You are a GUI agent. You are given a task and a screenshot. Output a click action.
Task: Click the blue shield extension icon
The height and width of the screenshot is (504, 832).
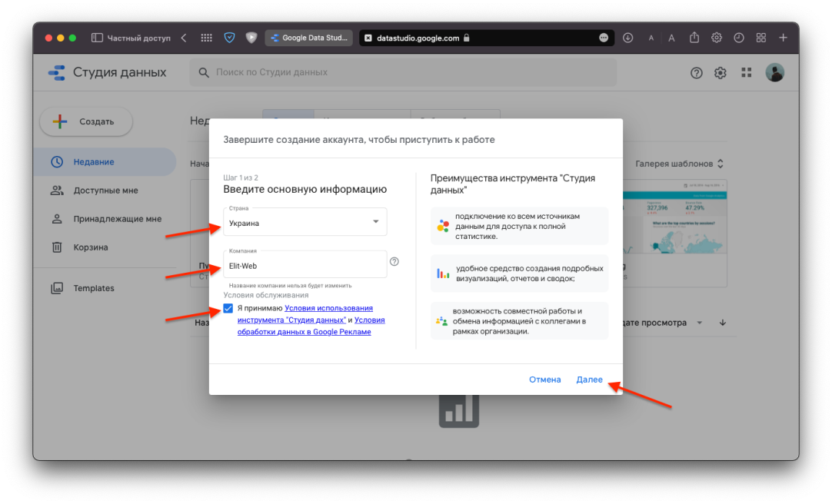click(229, 38)
